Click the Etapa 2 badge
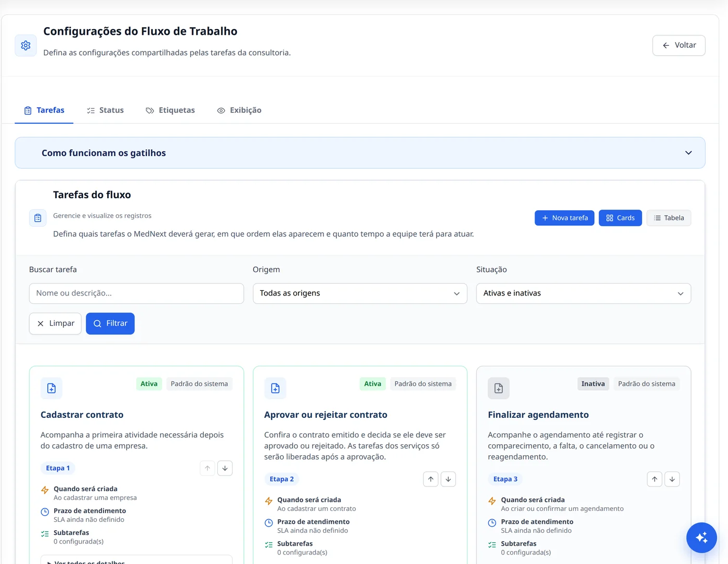728x564 pixels. pyautogui.click(x=281, y=479)
